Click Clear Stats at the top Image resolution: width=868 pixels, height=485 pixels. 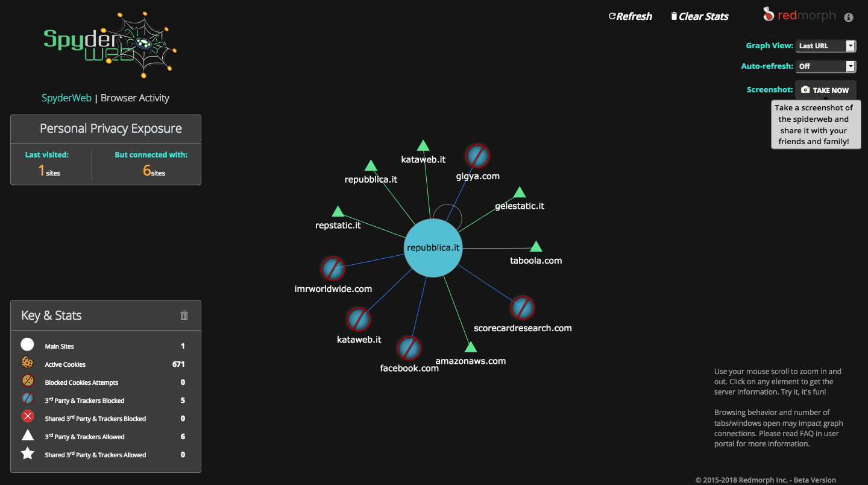coord(700,16)
